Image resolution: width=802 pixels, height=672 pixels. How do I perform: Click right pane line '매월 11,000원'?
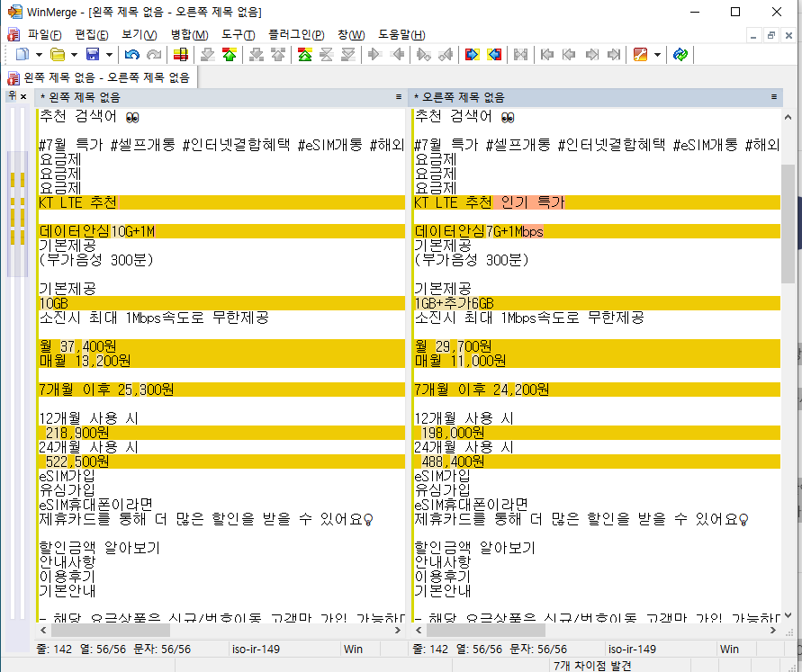coord(597,361)
